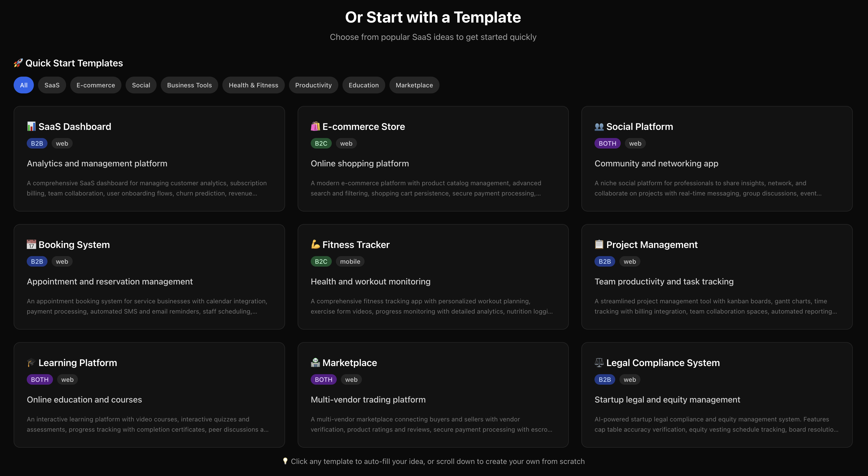This screenshot has height=476, width=868.
Task: Click the graduation cap icon on Learning Platform
Action: click(31, 362)
